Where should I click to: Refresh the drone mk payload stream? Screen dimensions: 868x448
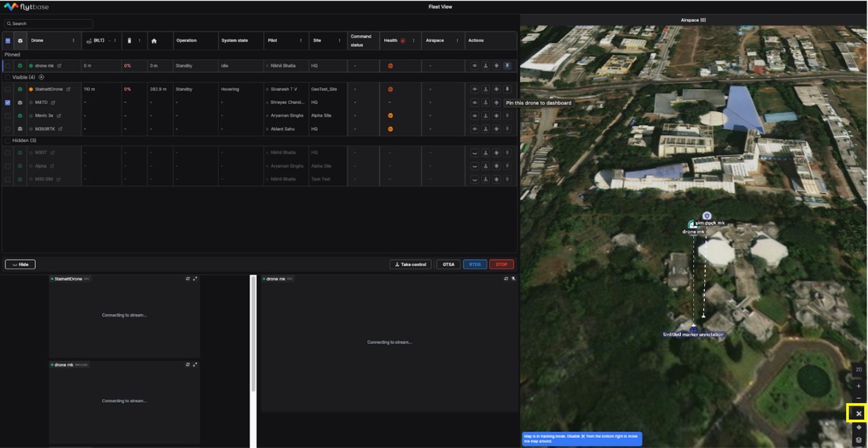pyautogui.click(x=188, y=364)
